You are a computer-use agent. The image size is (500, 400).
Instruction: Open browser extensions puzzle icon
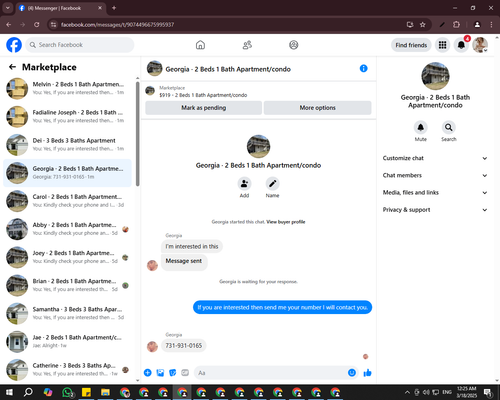tap(456, 25)
